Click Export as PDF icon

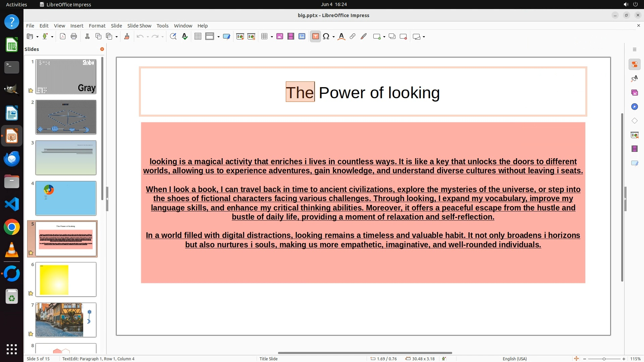pos(63,37)
